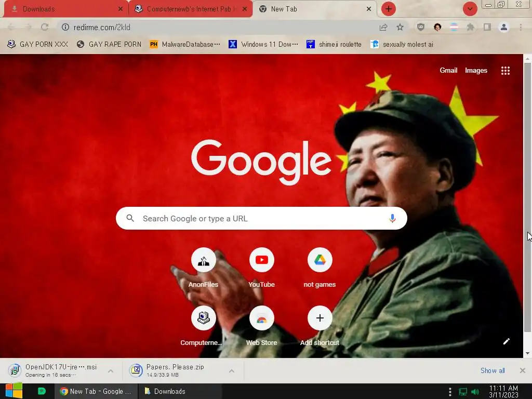Open the Chrome three-dot menu
Image resolution: width=532 pixels, height=399 pixels.
(521, 27)
